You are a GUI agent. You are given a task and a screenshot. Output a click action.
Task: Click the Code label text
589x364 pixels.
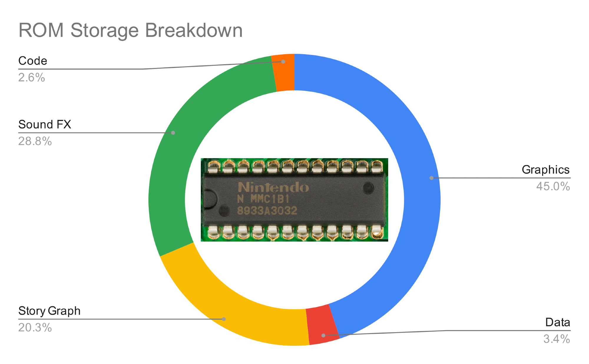tap(33, 61)
